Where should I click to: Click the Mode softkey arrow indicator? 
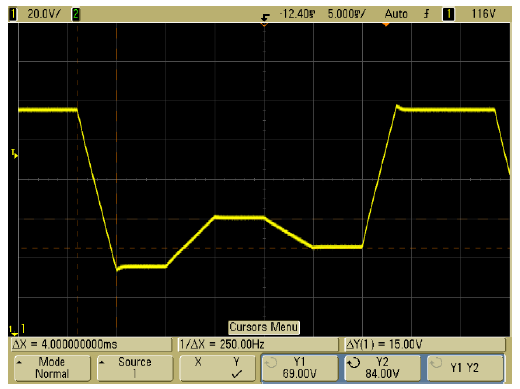pyautogui.click(x=19, y=362)
